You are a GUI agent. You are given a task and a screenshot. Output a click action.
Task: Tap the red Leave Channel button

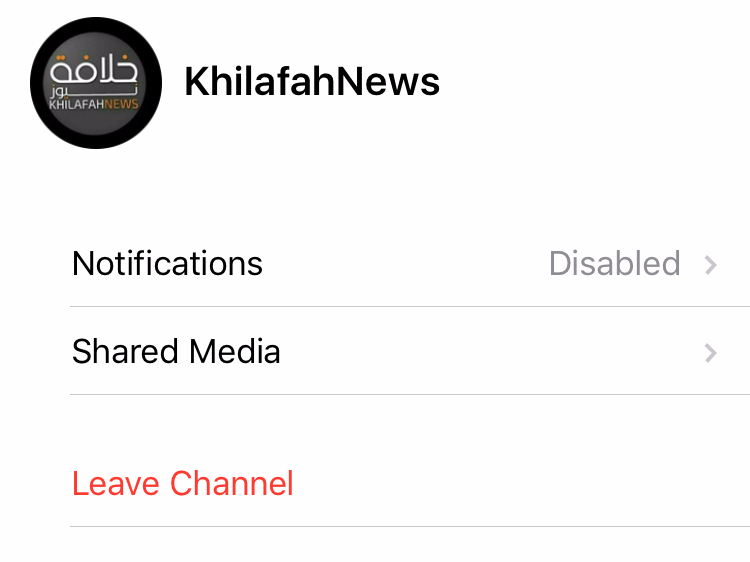[x=182, y=483]
